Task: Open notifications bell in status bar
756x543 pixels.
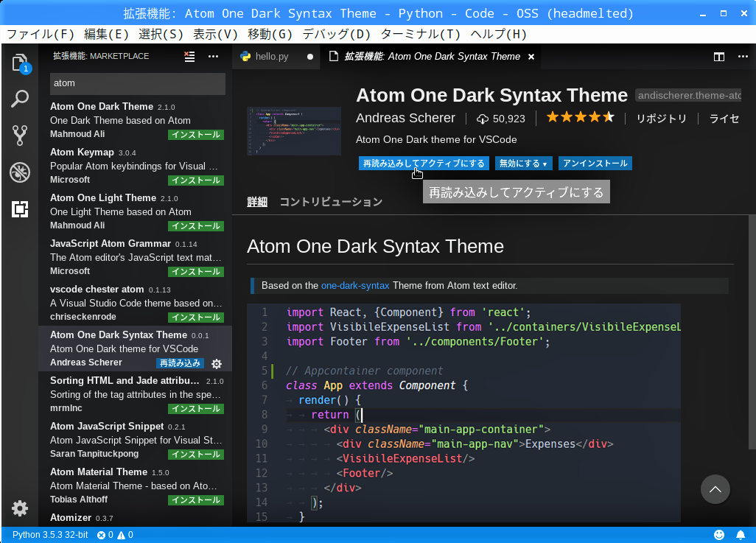Action: coord(741,534)
